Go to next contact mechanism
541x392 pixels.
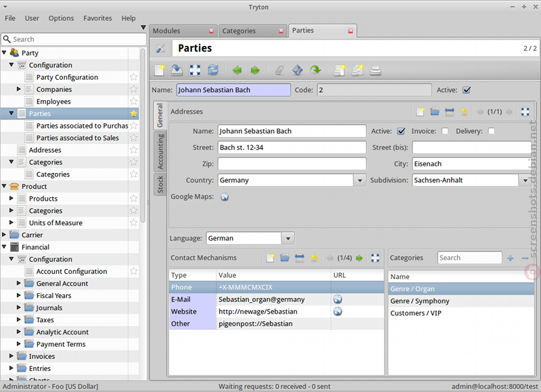tap(359, 258)
